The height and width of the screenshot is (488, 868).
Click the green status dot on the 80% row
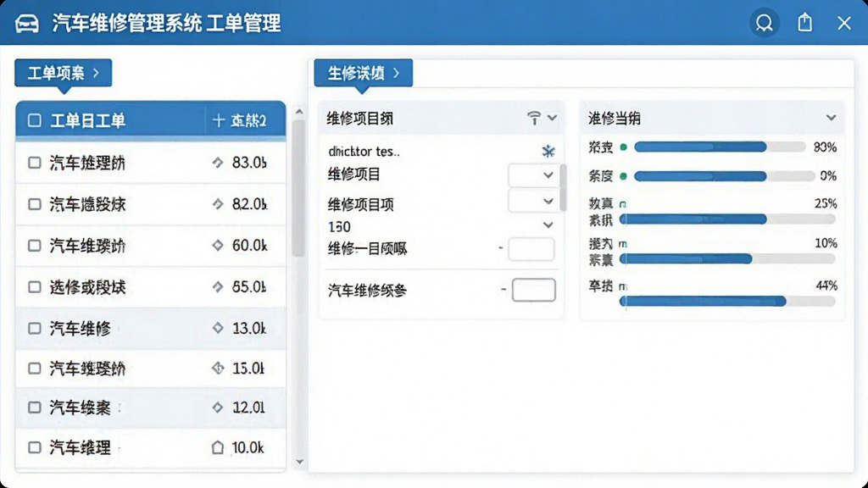tap(623, 147)
